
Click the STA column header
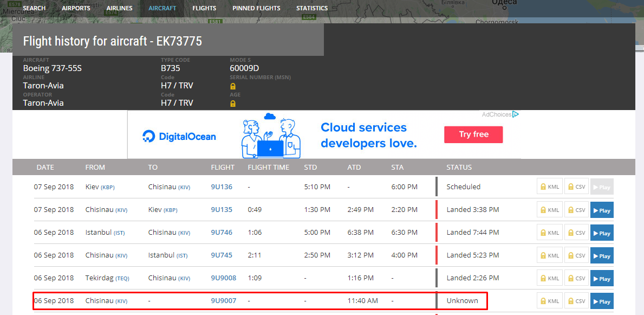398,168
